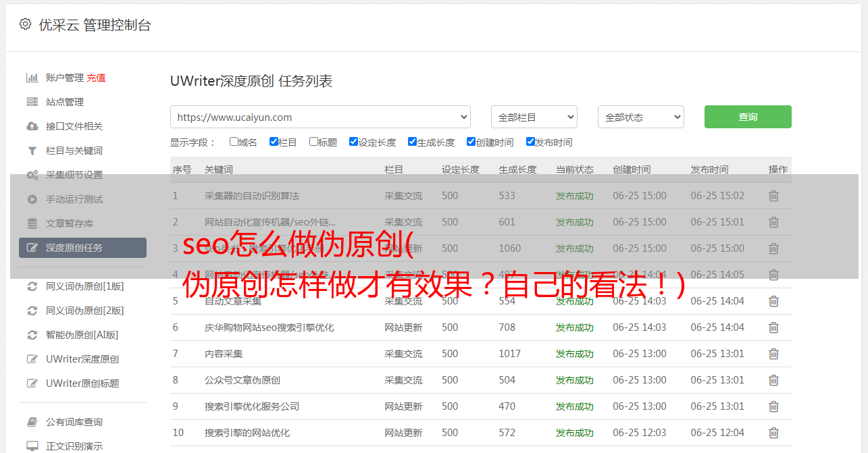Go to UWriter原创标题 menu entry
Screen dimensions: 868x453
click(82, 383)
